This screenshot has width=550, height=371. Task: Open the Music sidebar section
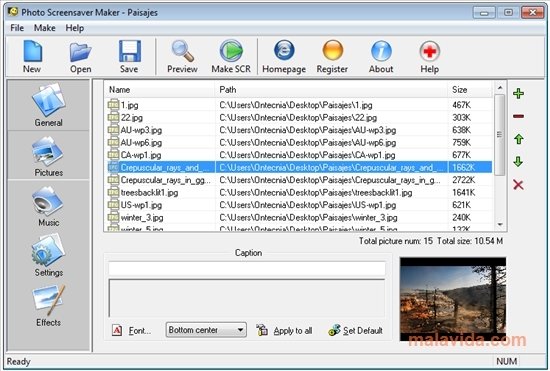tap(48, 206)
